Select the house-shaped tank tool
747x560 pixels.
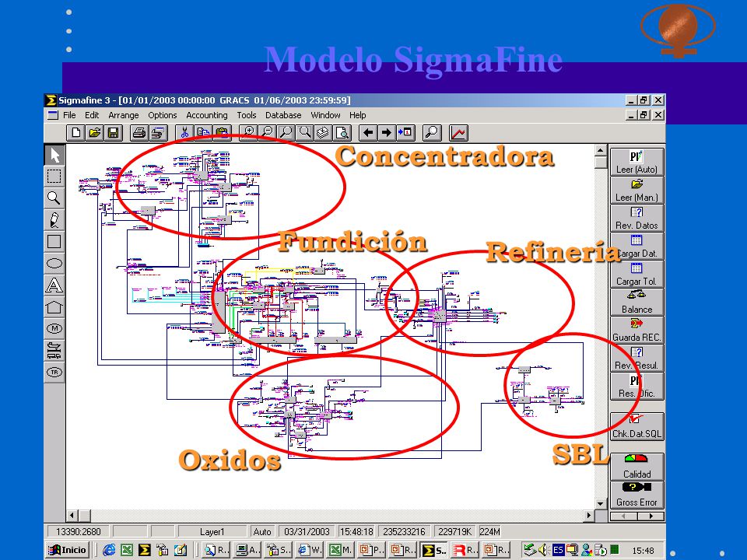(54, 307)
